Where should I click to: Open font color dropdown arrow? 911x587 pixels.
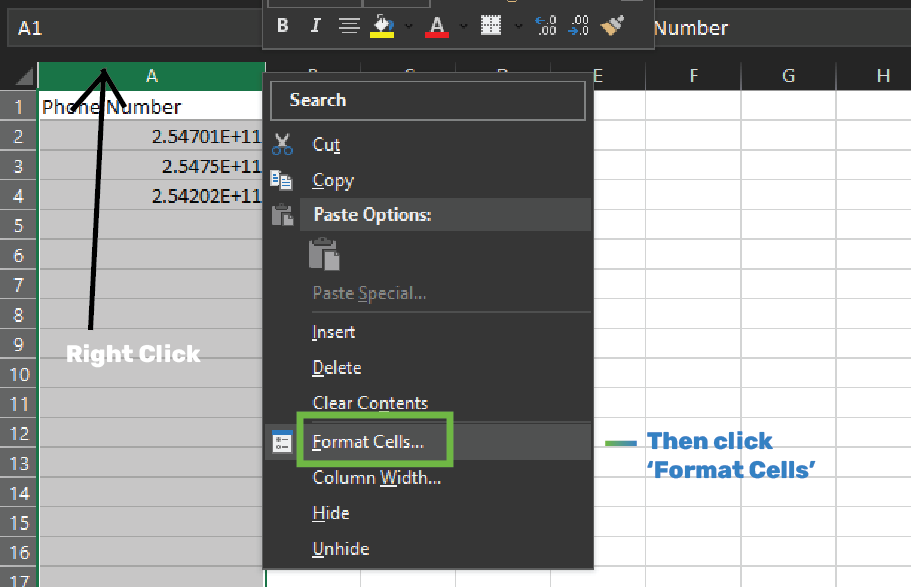pos(463,26)
